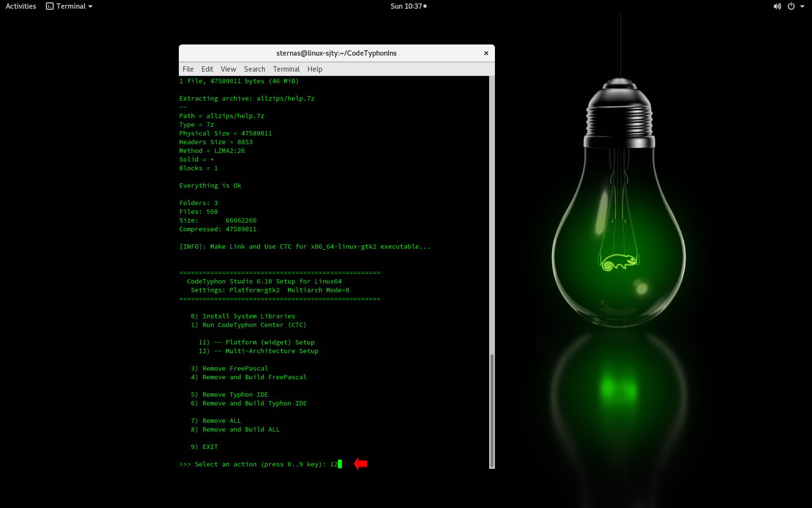Click the Activities button
Image resolution: width=812 pixels, height=508 pixels.
pos(21,6)
